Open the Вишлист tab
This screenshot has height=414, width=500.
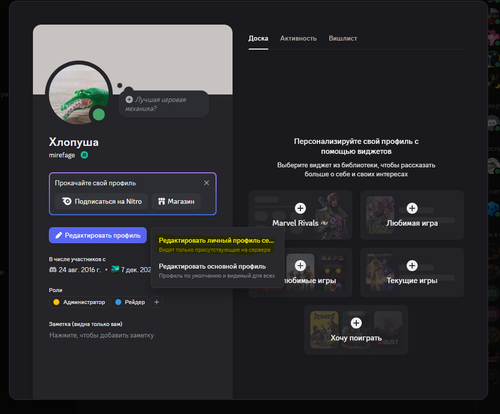coord(343,38)
